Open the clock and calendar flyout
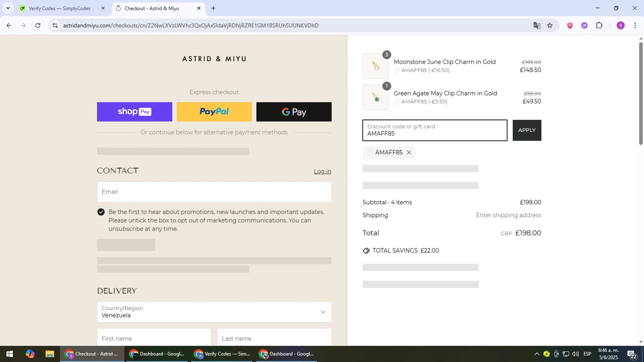 pos(608,354)
